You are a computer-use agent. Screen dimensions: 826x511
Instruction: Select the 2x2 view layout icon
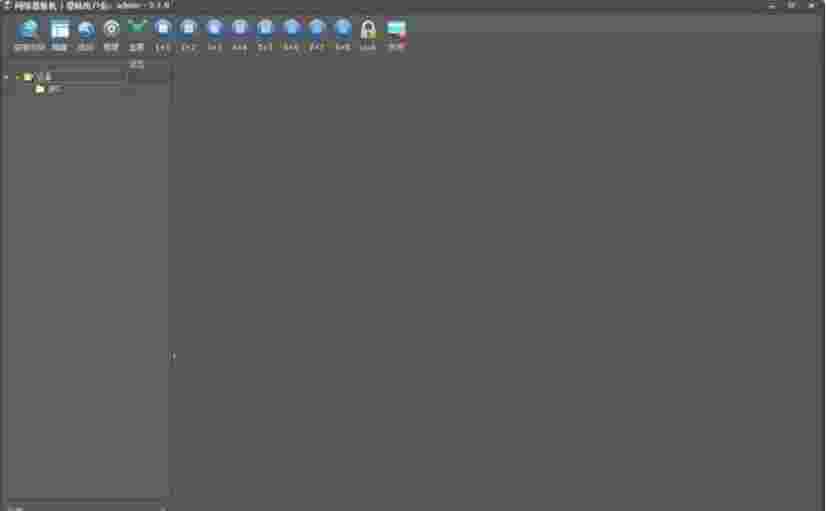pyautogui.click(x=188, y=31)
